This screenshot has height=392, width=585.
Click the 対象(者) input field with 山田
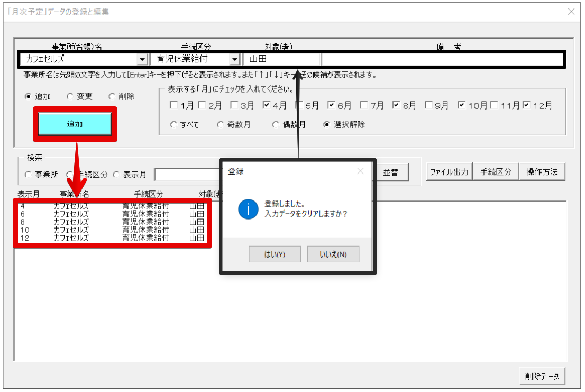(x=282, y=59)
